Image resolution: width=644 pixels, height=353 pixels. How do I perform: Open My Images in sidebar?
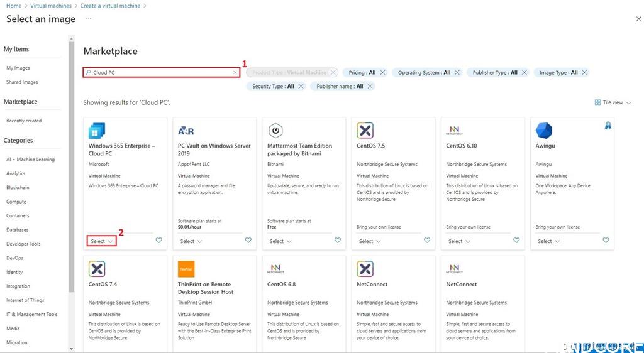pyautogui.click(x=18, y=68)
